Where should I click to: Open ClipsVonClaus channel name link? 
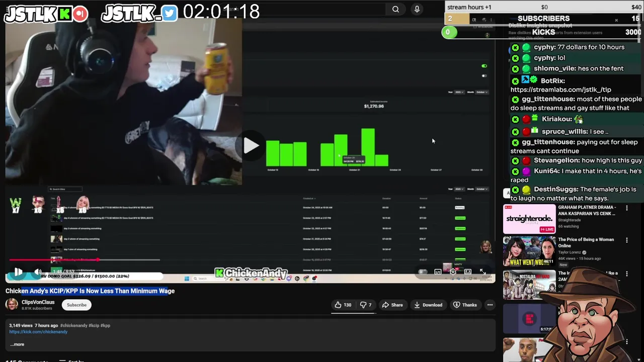click(38, 302)
